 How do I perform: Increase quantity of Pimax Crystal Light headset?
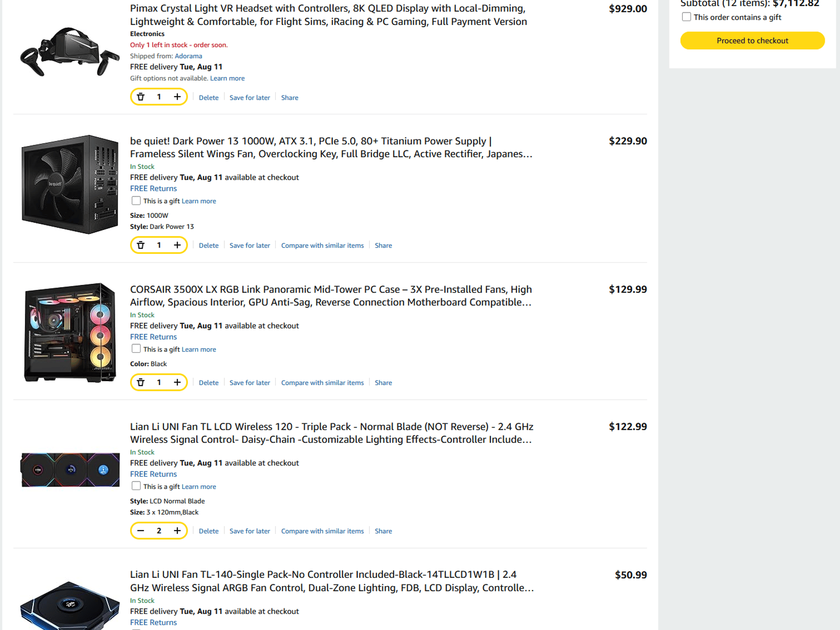[177, 97]
